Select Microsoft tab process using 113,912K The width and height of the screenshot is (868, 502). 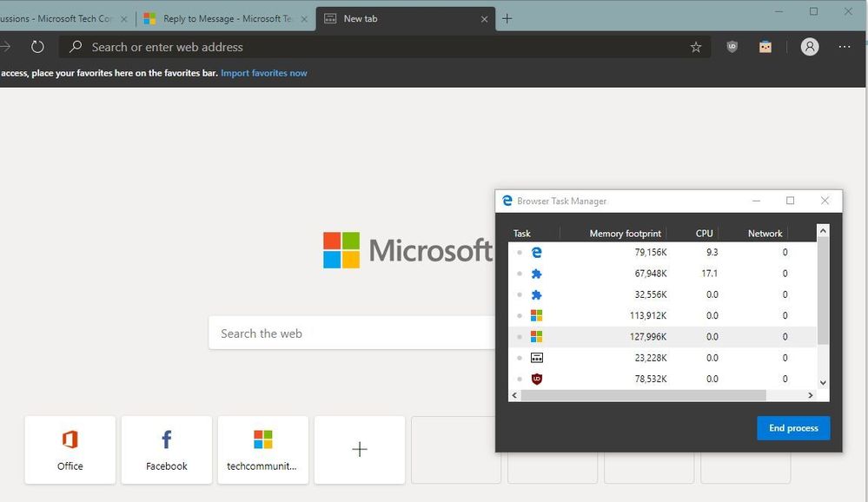point(662,315)
